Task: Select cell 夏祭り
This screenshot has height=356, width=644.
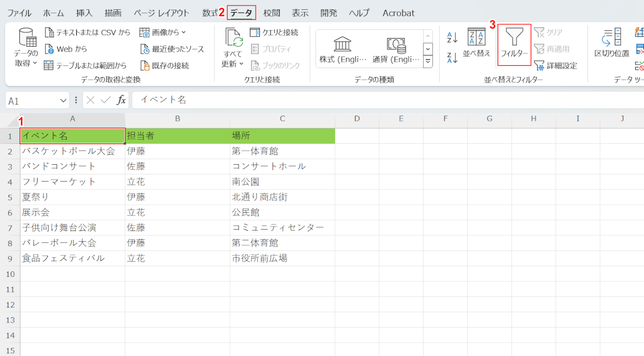Action: tap(72, 197)
